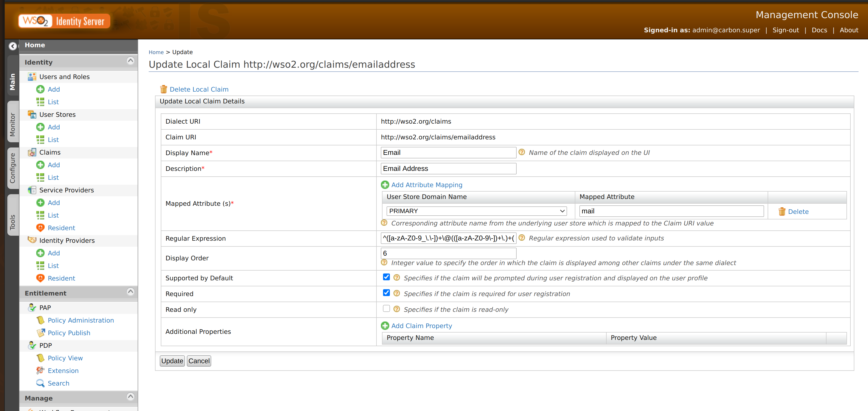Expand the User Stores section in sidebar
868x411 pixels.
[58, 114]
